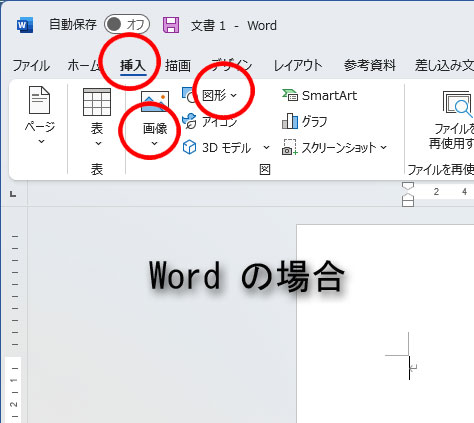Go to the 参考資料 tab
474x423 pixels.
[x=370, y=65]
